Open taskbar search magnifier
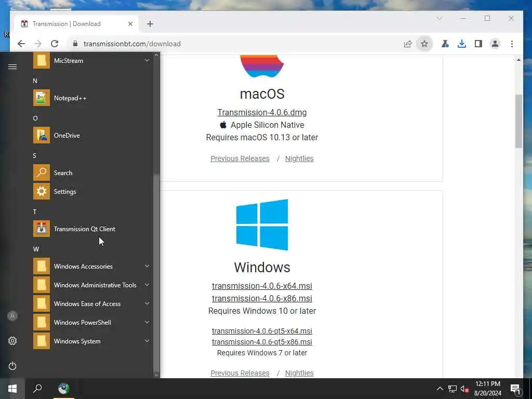This screenshot has width=532, height=399. [x=37, y=388]
